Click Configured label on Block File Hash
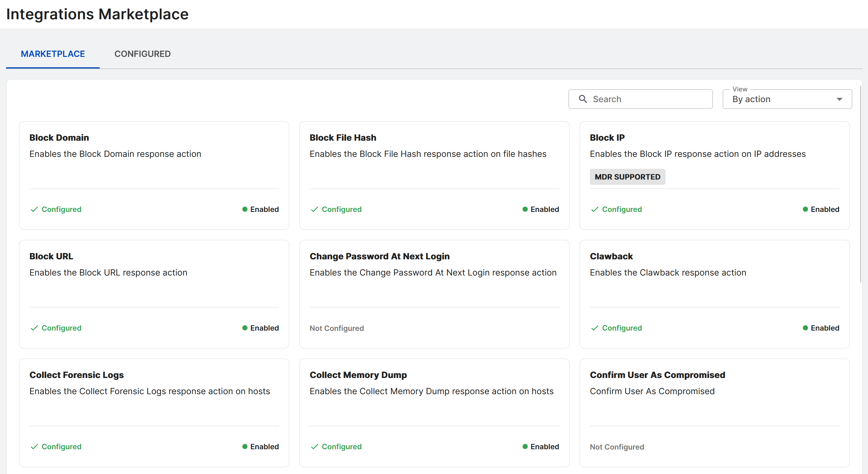 (x=342, y=209)
